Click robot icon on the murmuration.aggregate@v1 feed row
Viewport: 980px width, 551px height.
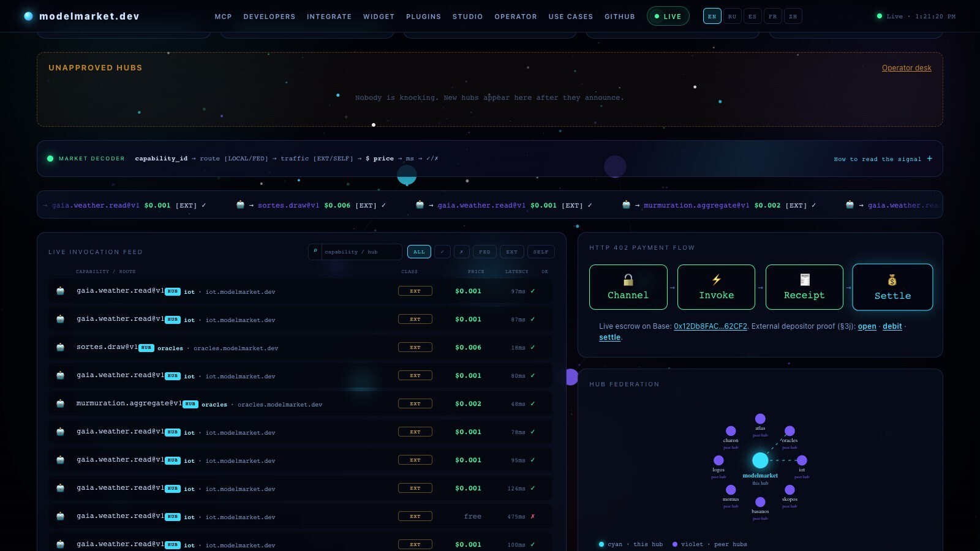point(61,403)
